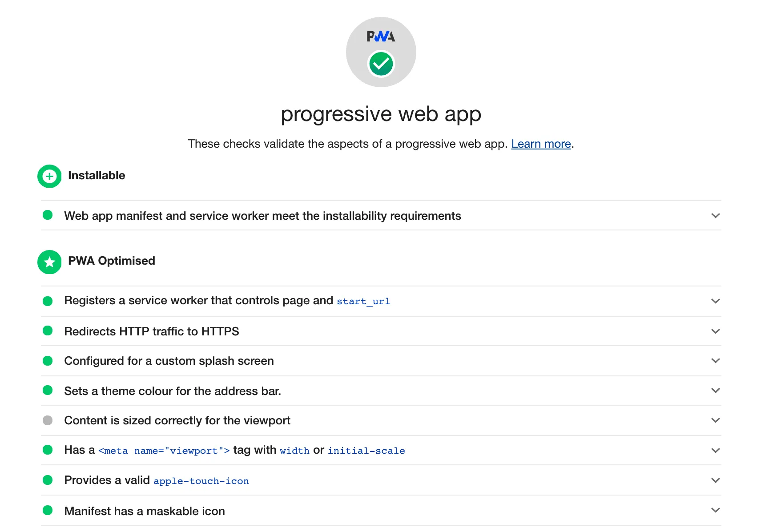The width and height of the screenshot is (765, 532).
Task: Expand Redirects HTTP traffic to HTTPS chevron
Action: [715, 331]
